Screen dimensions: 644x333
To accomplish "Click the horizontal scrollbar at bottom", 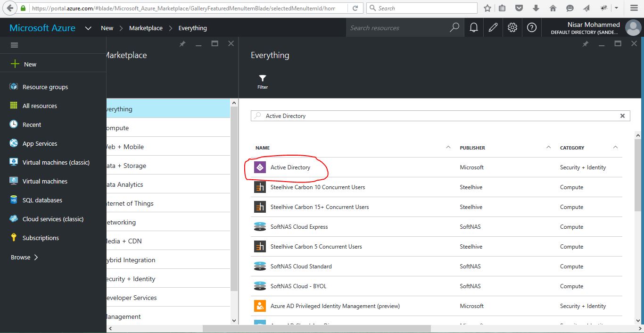I will pos(317,329).
